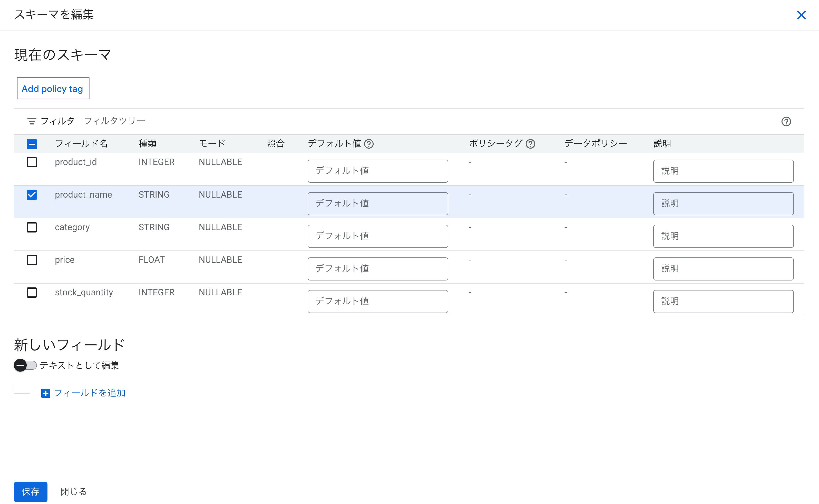Click NULLABLE mode in category row

[220, 227]
